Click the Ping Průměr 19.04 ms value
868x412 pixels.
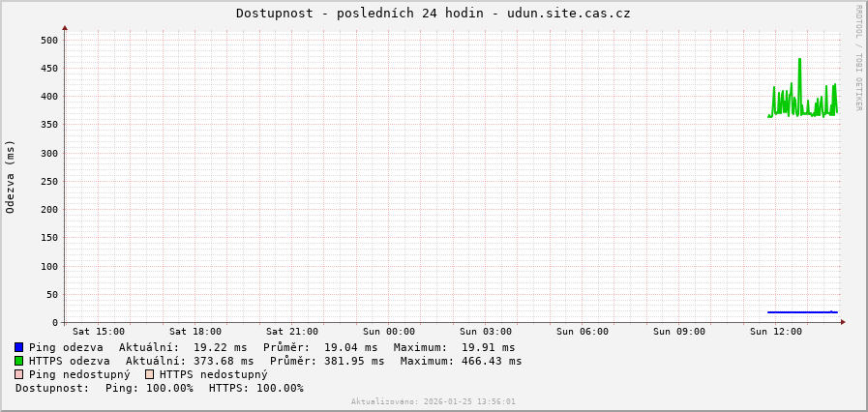[x=347, y=347]
